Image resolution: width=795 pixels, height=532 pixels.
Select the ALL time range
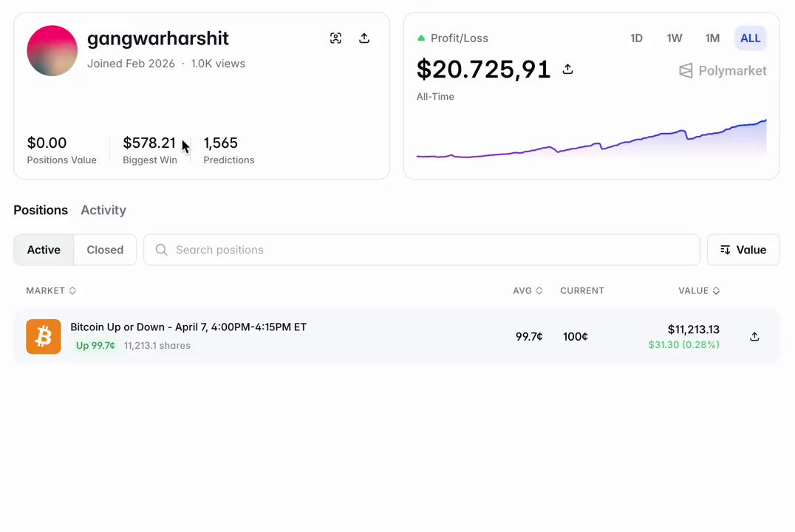tap(751, 38)
